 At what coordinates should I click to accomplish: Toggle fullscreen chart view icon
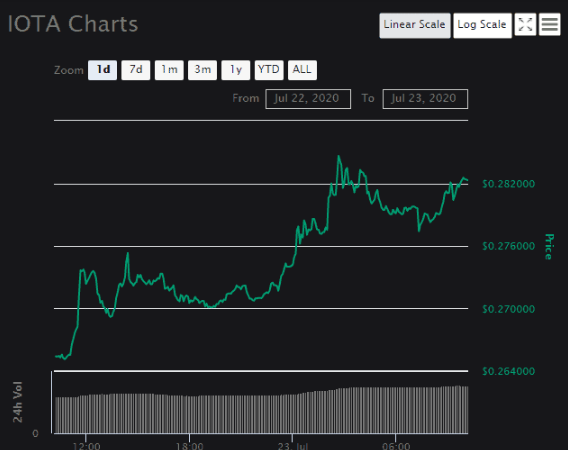coord(525,25)
